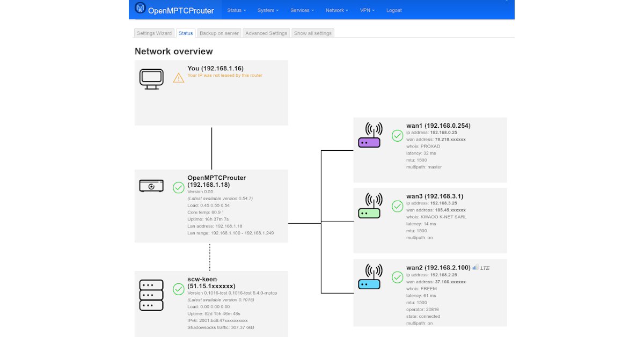Open the Status dropdown menu
Screen dimensions: 644x337
pyautogui.click(x=237, y=10)
